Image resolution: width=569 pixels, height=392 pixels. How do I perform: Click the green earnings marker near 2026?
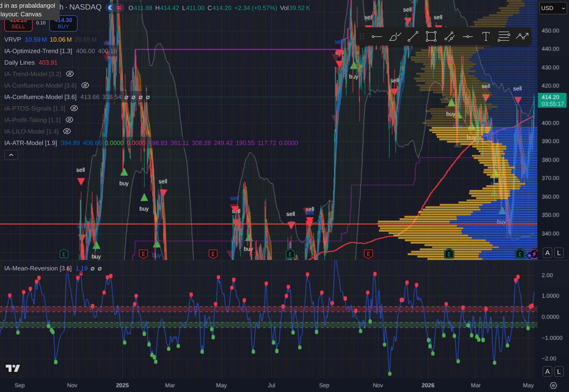click(449, 254)
